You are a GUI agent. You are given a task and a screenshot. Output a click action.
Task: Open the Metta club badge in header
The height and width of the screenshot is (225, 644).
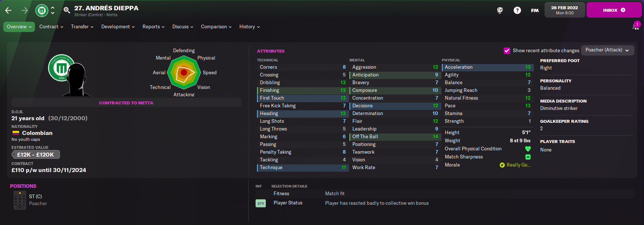click(x=42, y=10)
